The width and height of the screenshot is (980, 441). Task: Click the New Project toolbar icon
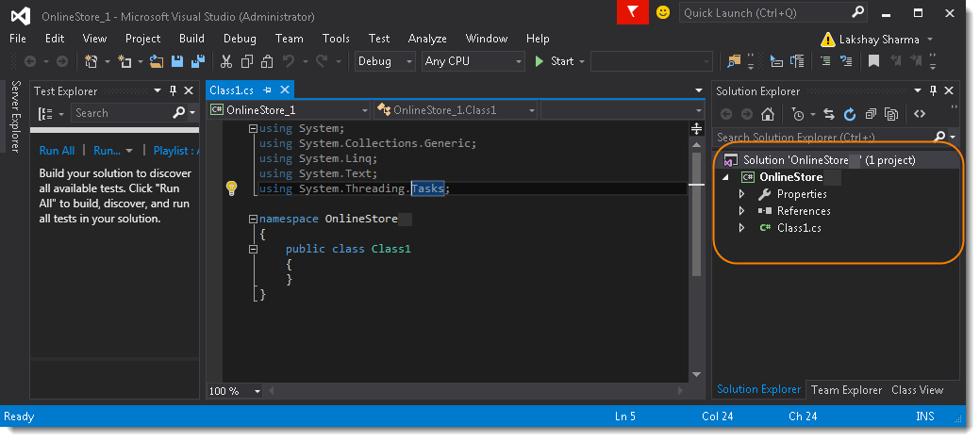coord(91,61)
